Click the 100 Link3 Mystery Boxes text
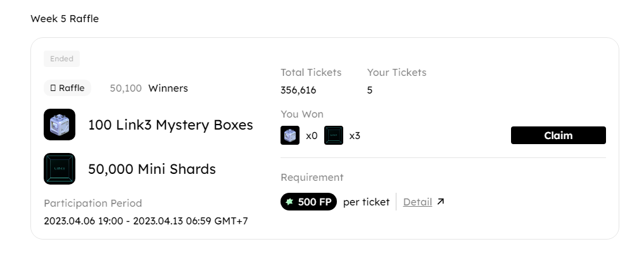The width and height of the screenshot is (644, 256). coord(170,125)
